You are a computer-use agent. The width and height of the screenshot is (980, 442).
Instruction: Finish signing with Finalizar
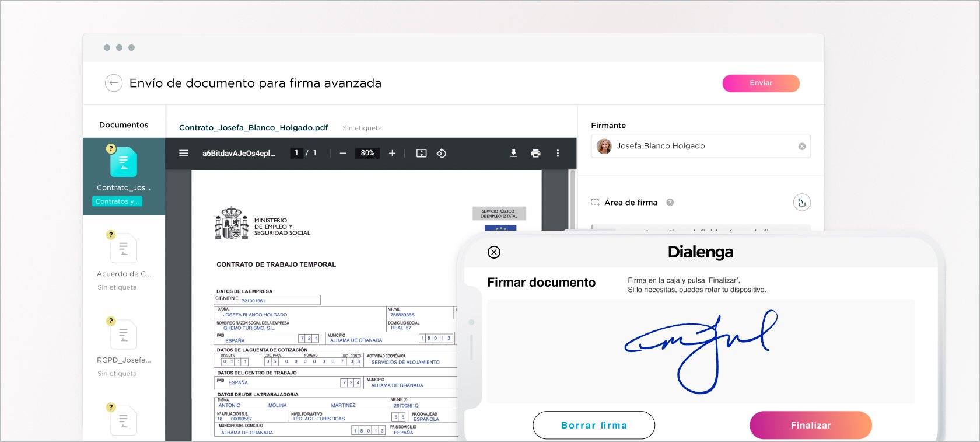(x=811, y=425)
